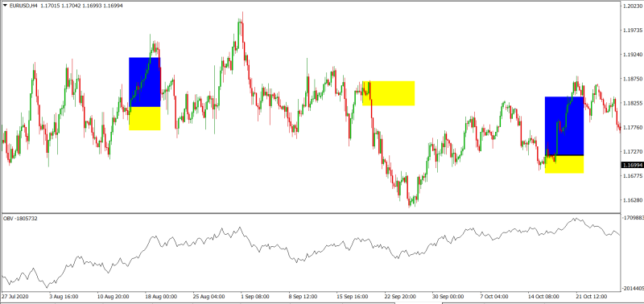Click the 1.20230 price level label

coord(634,6)
